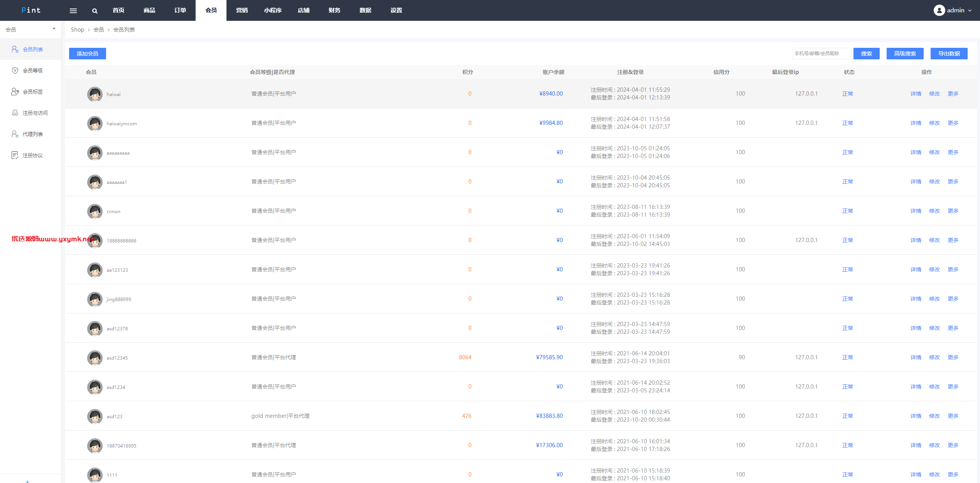Viewport: 980px width, 483px height.
Task: Open the 小程序 top menu
Action: coord(273,10)
